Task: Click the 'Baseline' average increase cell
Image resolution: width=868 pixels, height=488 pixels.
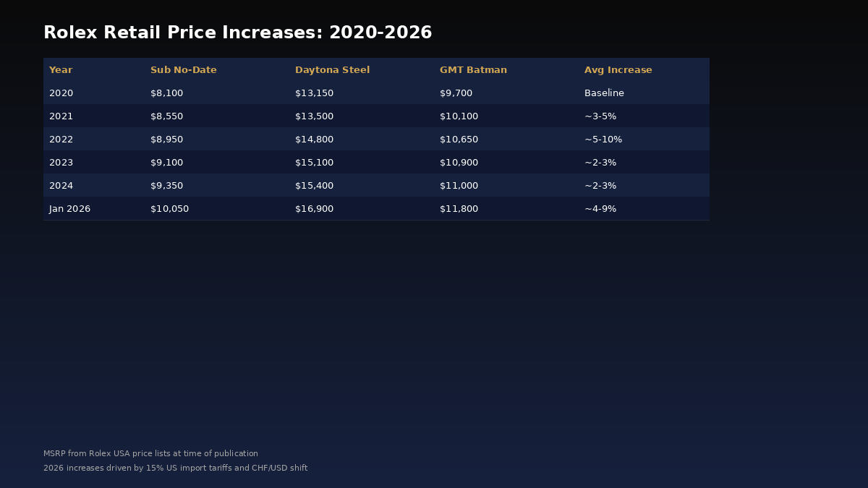Action: [x=604, y=93]
